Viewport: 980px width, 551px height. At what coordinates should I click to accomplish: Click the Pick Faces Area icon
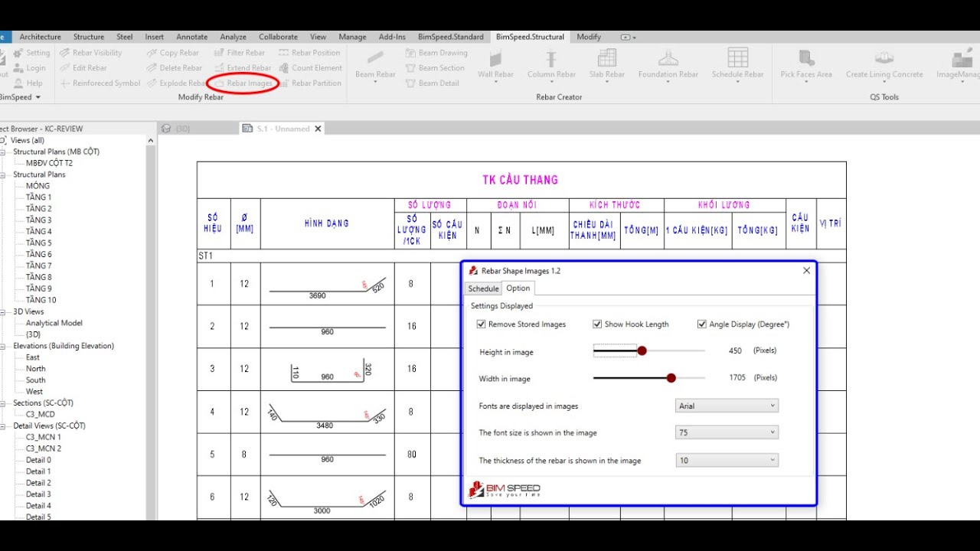coord(806,58)
